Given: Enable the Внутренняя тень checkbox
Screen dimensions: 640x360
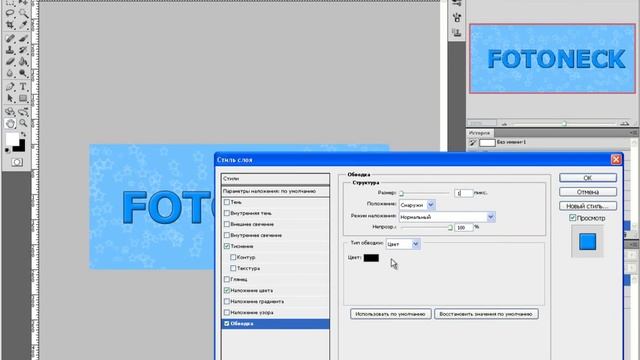Looking at the screenshot, I should point(227,213).
